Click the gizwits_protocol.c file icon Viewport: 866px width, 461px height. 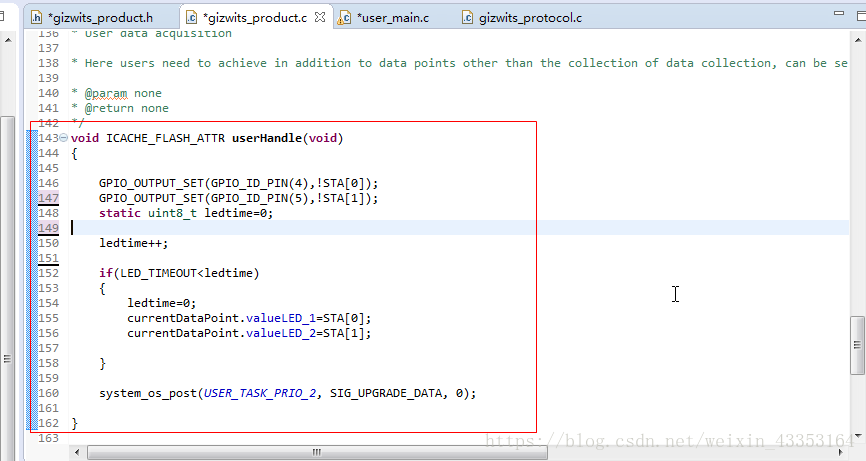click(x=467, y=18)
